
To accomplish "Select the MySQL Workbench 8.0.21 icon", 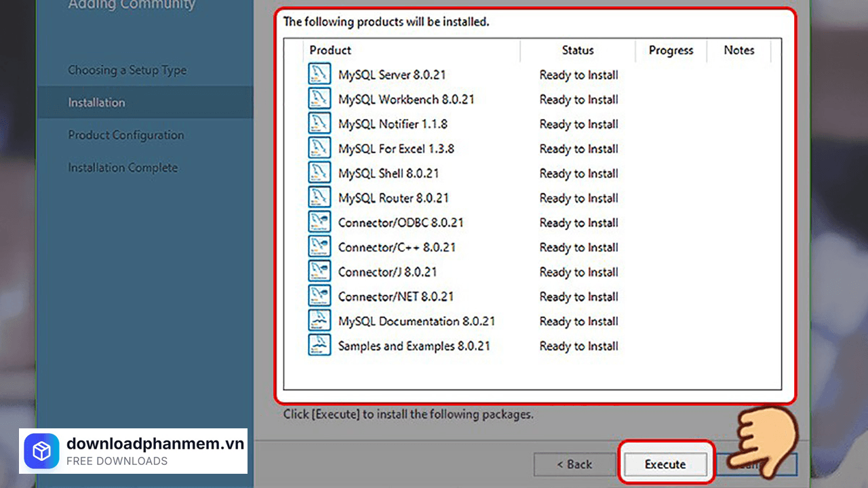I will (x=319, y=99).
